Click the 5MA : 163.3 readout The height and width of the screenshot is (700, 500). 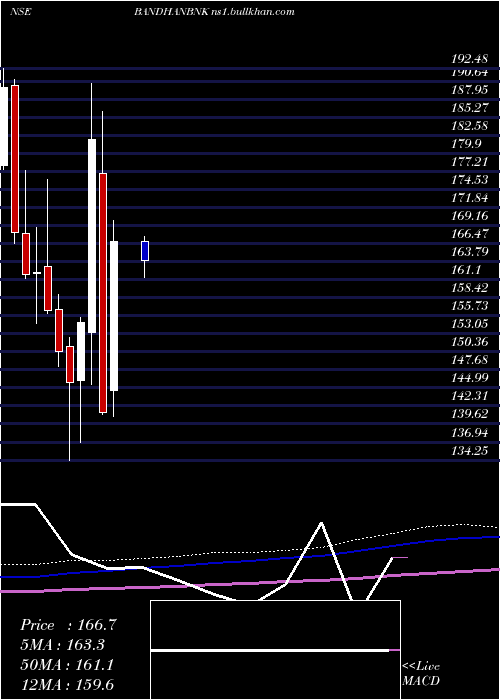point(62,645)
